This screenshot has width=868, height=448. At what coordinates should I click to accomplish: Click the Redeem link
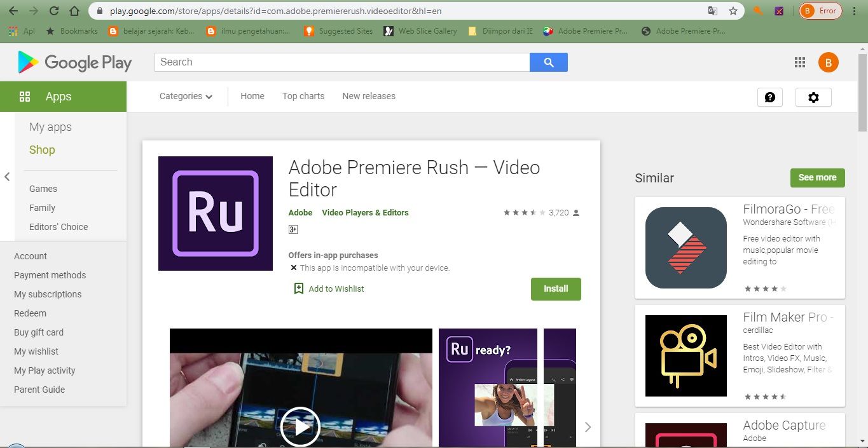pyautogui.click(x=30, y=313)
